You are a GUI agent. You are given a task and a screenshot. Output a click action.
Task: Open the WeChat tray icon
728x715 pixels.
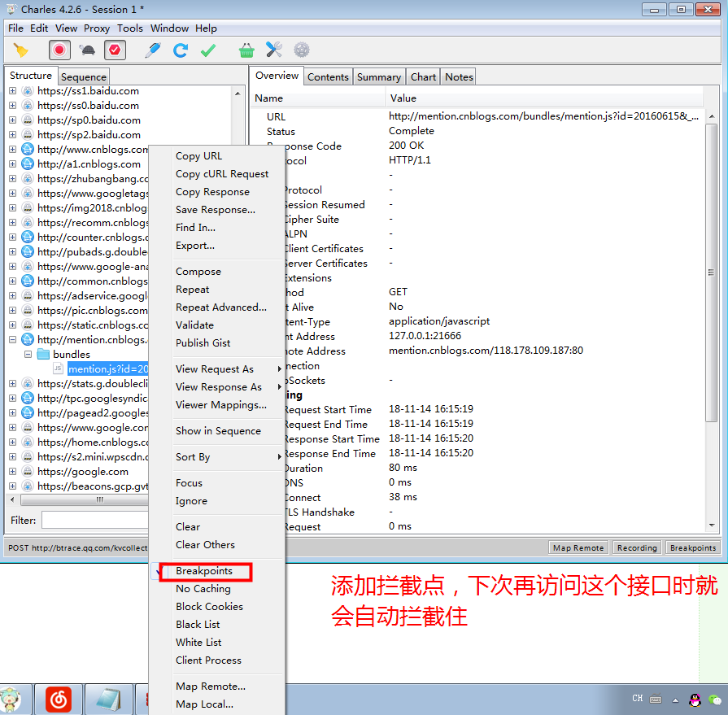pyautogui.click(x=714, y=700)
